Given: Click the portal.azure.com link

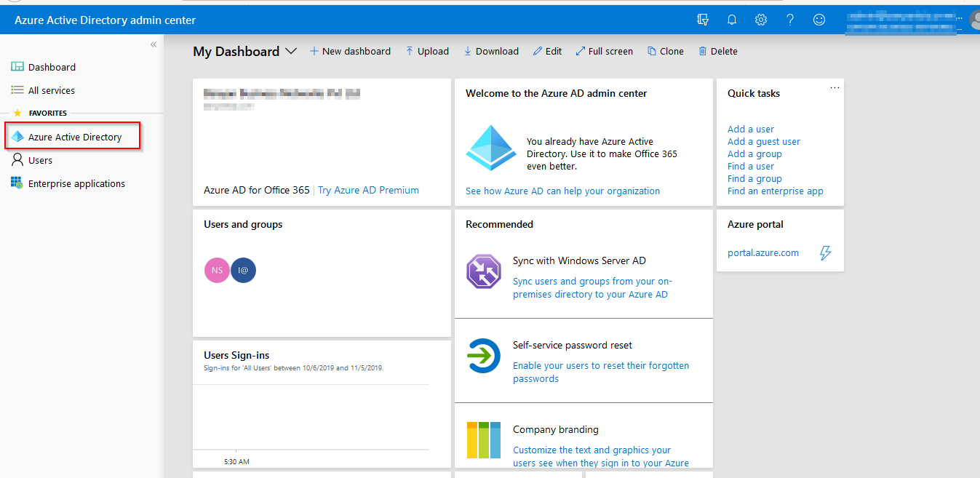Looking at the screenshot, I should 762,253.
